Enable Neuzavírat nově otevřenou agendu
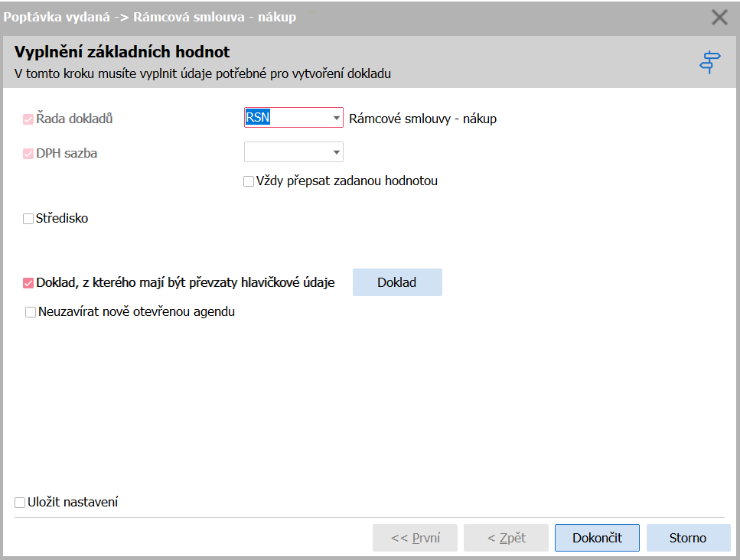The image size is (740, 560). (x=31, y=312)
